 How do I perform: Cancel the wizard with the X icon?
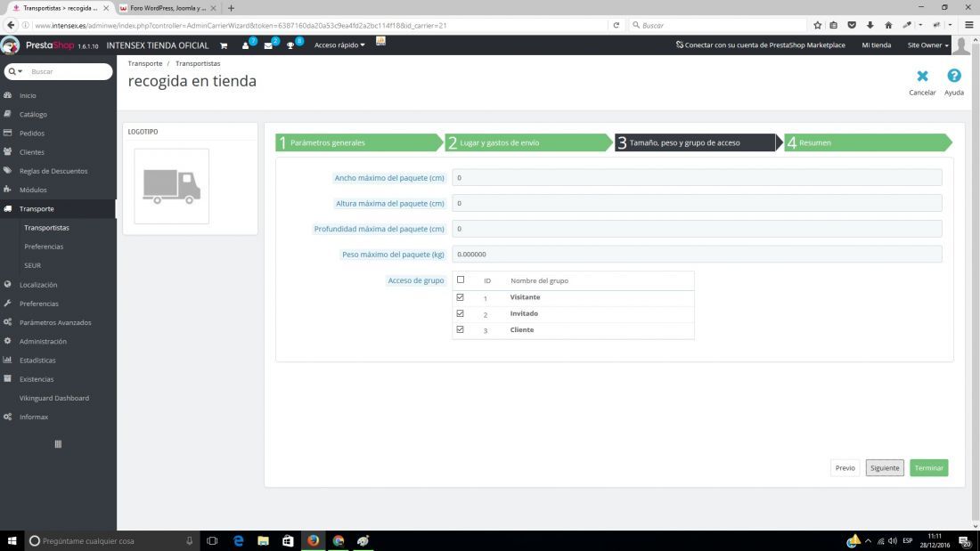(x=922, y=77)
